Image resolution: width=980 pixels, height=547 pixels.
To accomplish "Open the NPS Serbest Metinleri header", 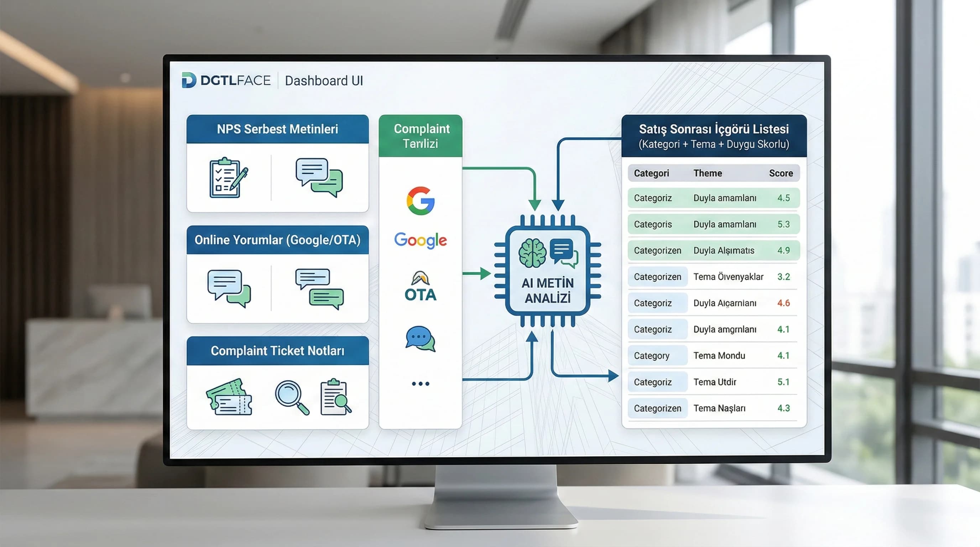I will pos(277,129).
